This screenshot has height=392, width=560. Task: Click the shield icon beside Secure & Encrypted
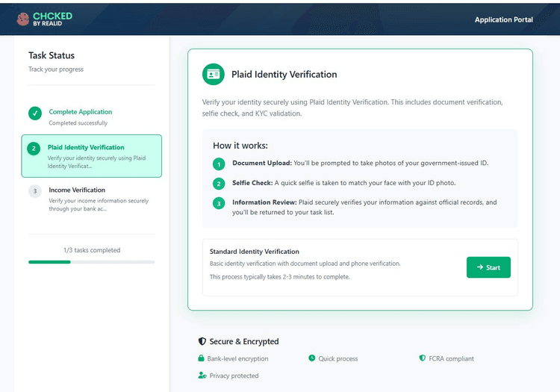click(202, 341)
